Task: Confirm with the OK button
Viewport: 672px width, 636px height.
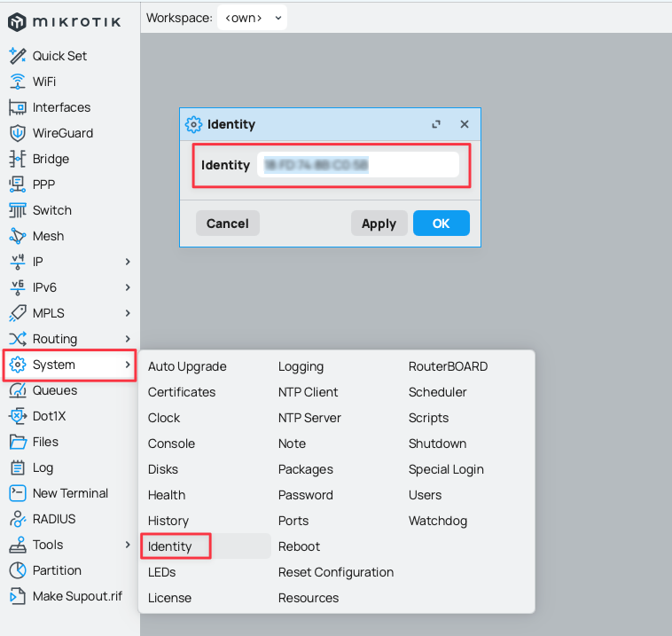Action: point(441,223)
